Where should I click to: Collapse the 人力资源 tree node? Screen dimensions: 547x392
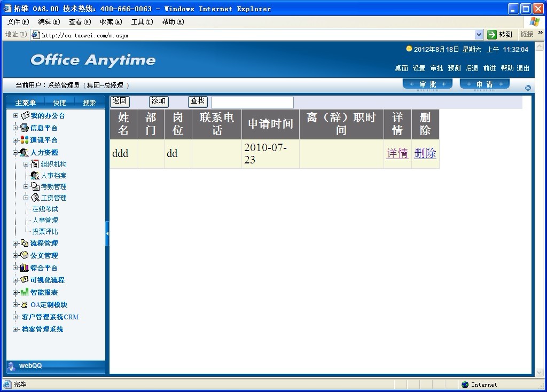tap(15, 153)
